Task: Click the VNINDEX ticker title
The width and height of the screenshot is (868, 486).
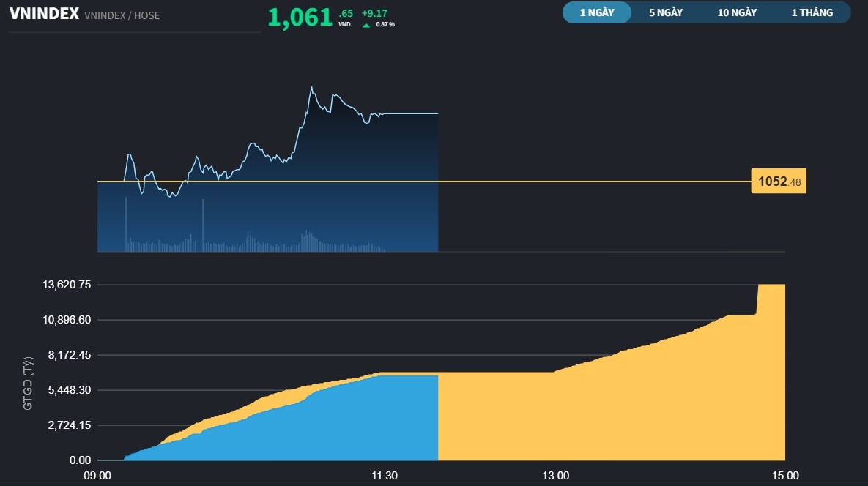Action: (44, 14)
